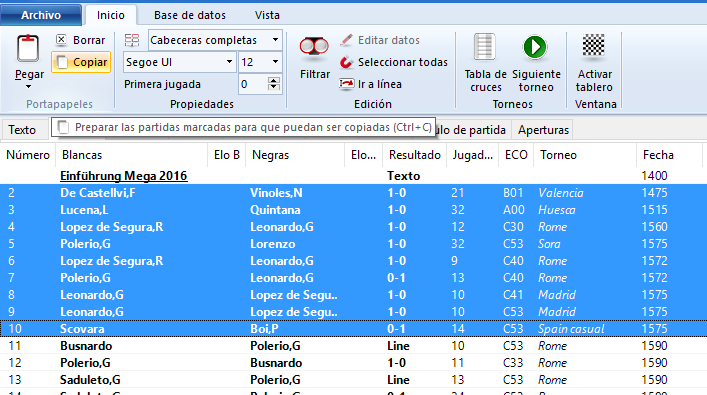The image size is (707, 395).
Task: Click the ECO code C41 cell
Action: (513, 295)
